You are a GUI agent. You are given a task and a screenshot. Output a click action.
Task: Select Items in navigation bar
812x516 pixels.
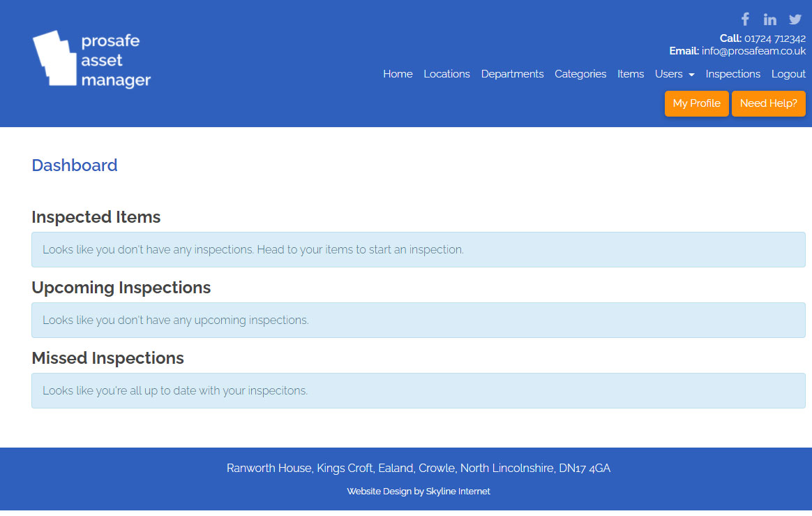pyautogui.click(x=631, y=74)
